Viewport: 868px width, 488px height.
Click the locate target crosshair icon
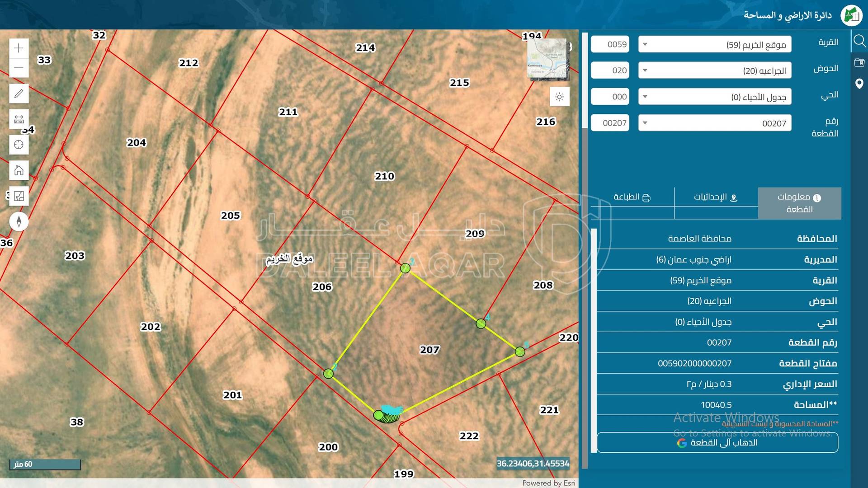(19, 145)
